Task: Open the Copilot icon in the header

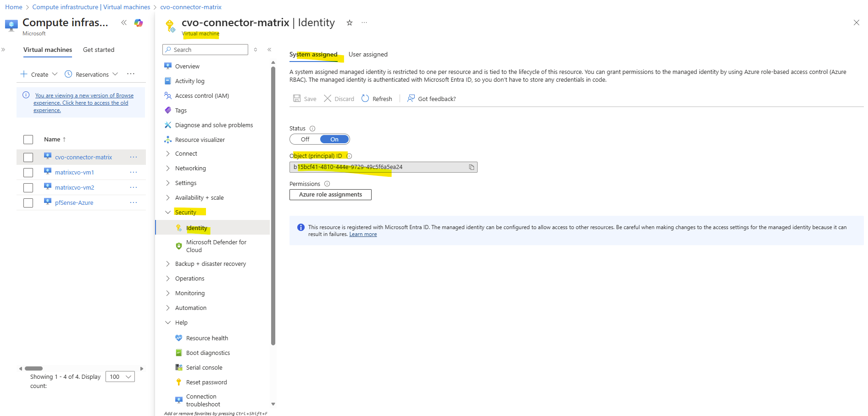Action: [x=138, y=23]
